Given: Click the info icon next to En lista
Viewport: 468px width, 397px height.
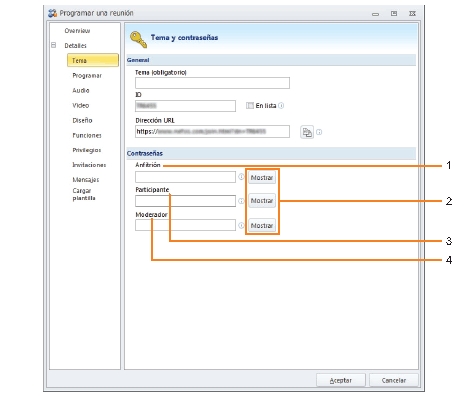Looking at the screenshot, I should (281, 106).
